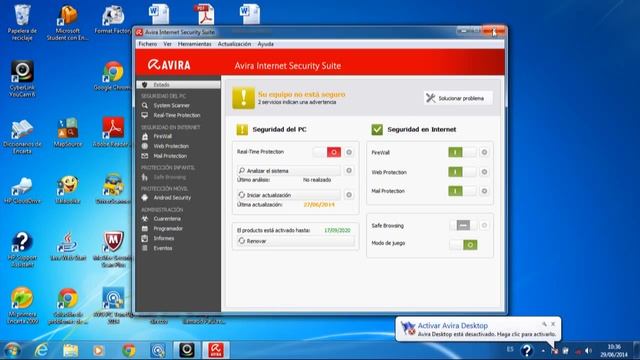
Task: Open the Web Protection settings gear
Action: click(484, 172)
